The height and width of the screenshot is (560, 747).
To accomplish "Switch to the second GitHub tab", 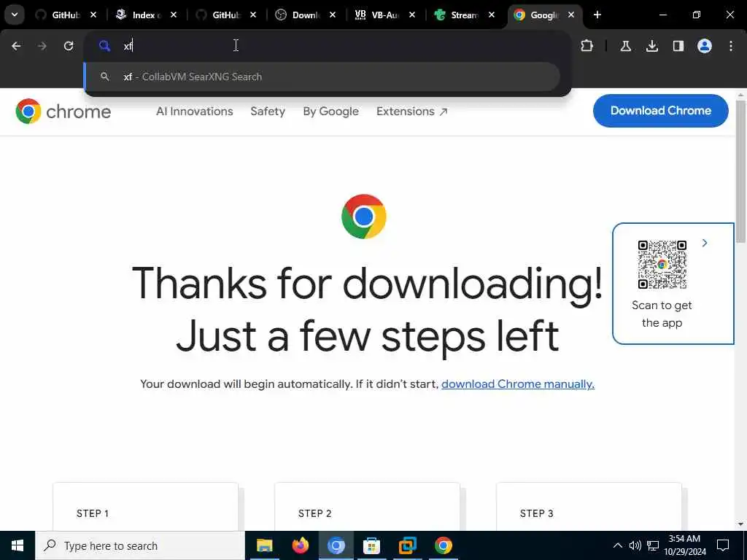I will (x=226, y=15).
